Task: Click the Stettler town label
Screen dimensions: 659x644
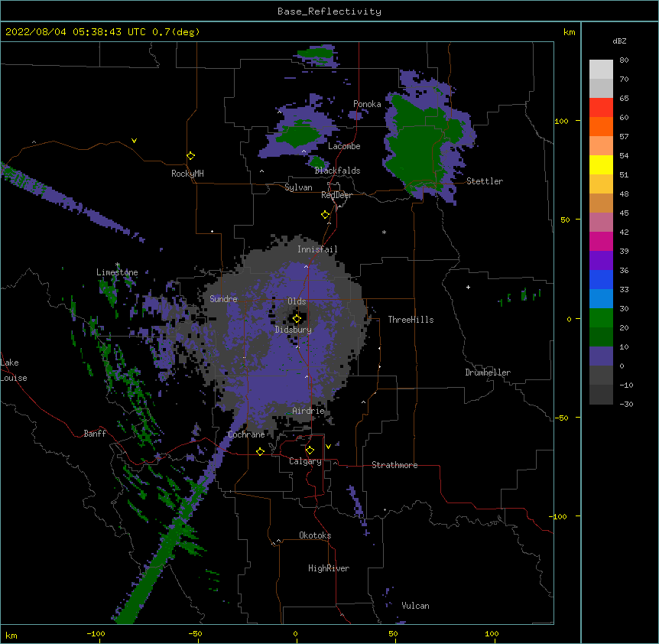Action: tap(485, 181)
